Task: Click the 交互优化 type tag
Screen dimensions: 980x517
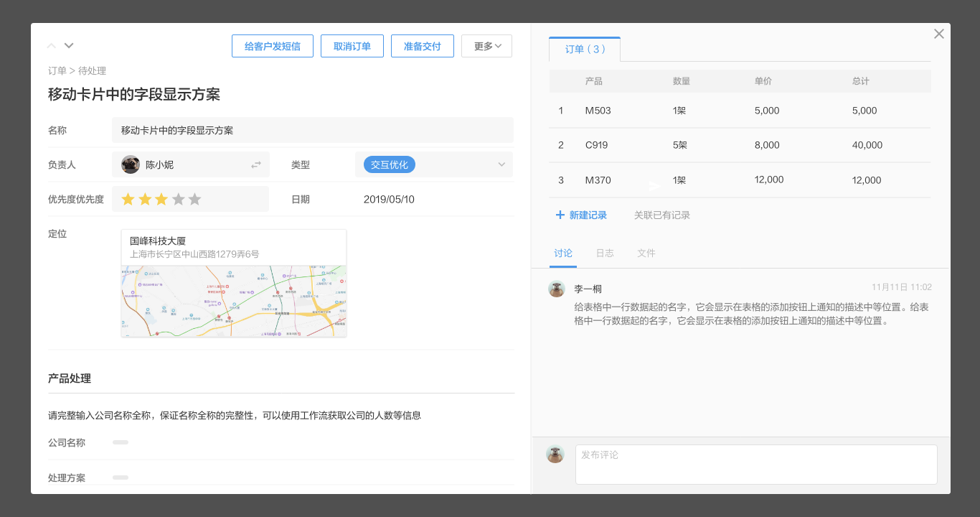Action: [390, 164]
